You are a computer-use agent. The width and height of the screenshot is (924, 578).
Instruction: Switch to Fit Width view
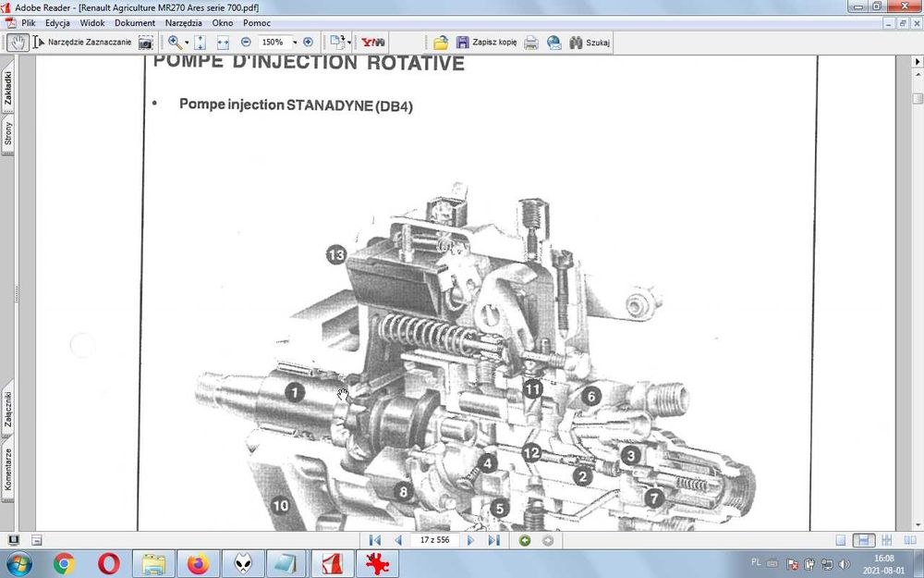[x=223, y=43]
